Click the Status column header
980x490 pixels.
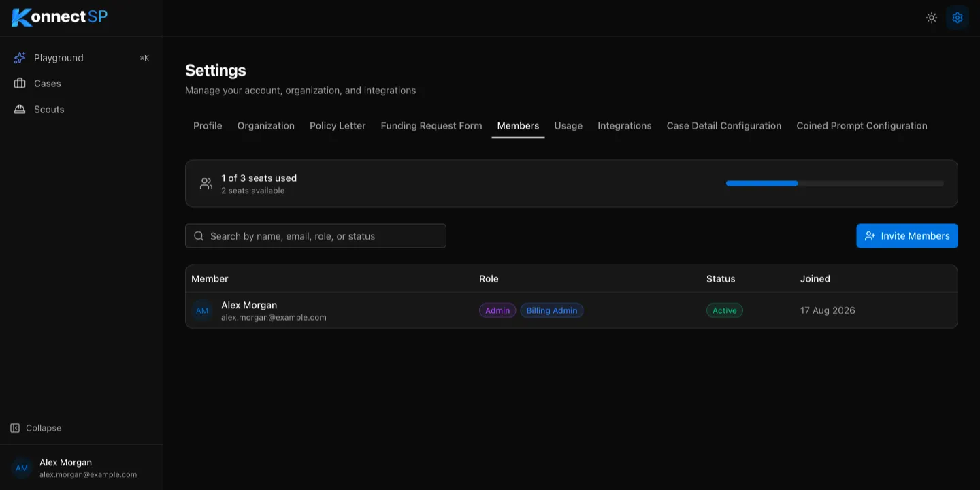click(721, 279)
